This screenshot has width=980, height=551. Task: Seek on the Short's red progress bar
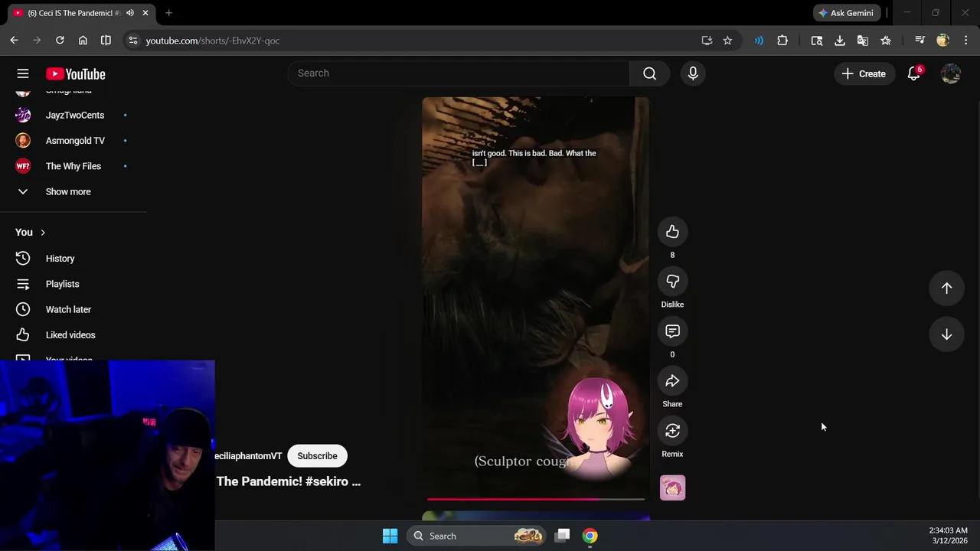tap(536, 499)
